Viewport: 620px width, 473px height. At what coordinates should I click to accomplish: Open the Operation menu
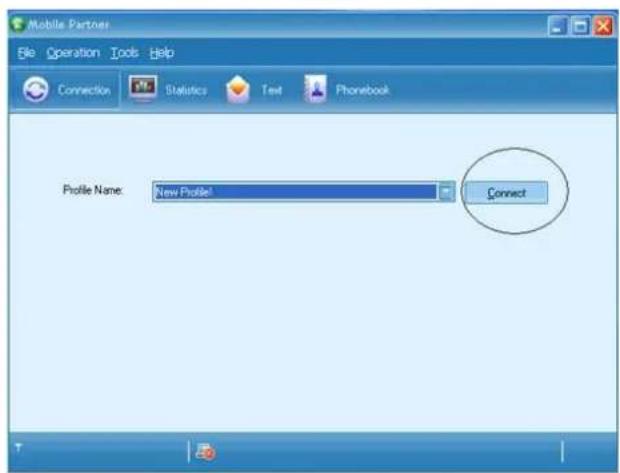point(73,53)
